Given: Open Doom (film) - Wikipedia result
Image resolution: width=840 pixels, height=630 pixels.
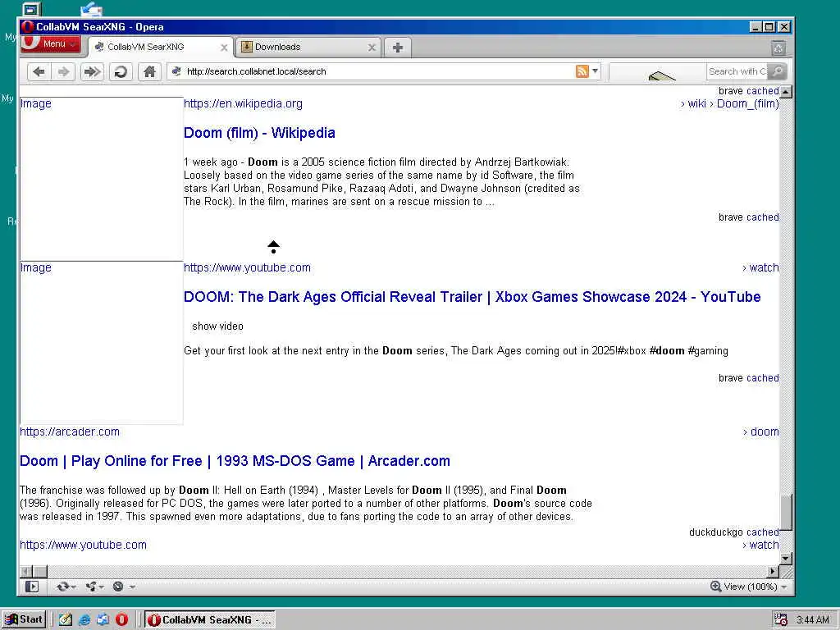Looking at the screenshot, I should pos(259,133).
